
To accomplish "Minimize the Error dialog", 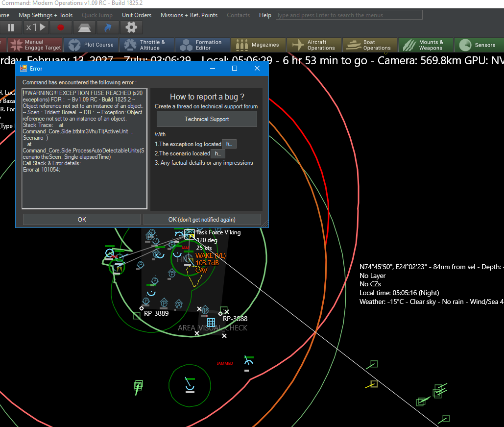I will [x=213, y=68].
